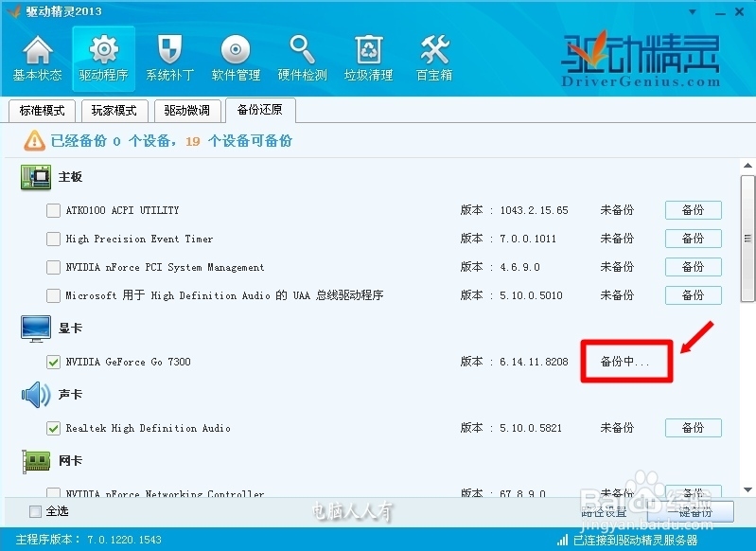This screenshot has width=756, height=551.
Task: Open the 基本状态 home section
Action: point(37,59)
